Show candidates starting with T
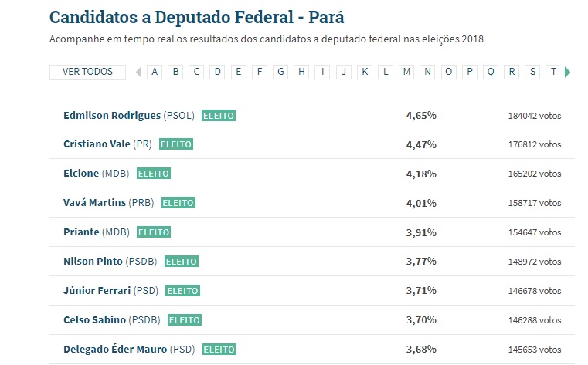 click(x=553, y=72)
